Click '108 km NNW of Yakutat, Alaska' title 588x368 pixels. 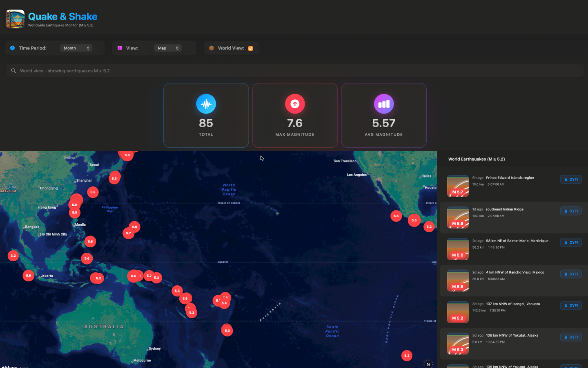tap(512, 335)
